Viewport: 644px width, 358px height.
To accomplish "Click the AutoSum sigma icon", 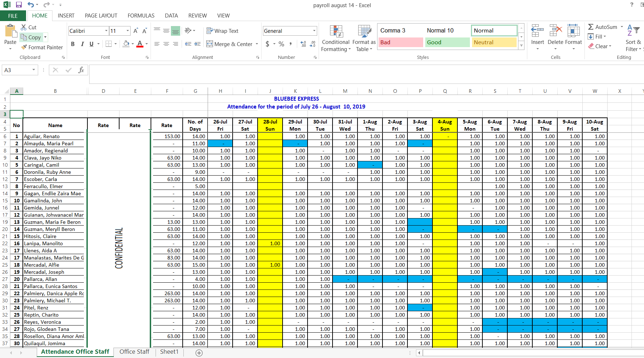I will 591,27.
